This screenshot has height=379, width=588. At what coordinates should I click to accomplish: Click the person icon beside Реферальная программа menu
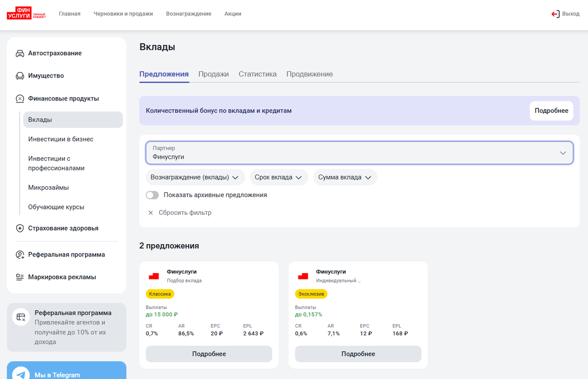tap(20, 255)
